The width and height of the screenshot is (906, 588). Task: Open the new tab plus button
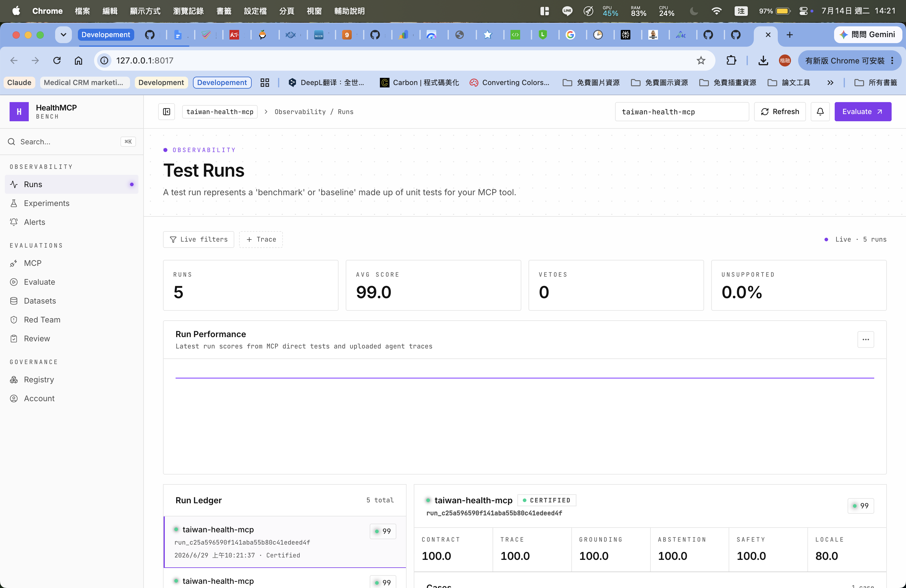(x=789, y=35)
